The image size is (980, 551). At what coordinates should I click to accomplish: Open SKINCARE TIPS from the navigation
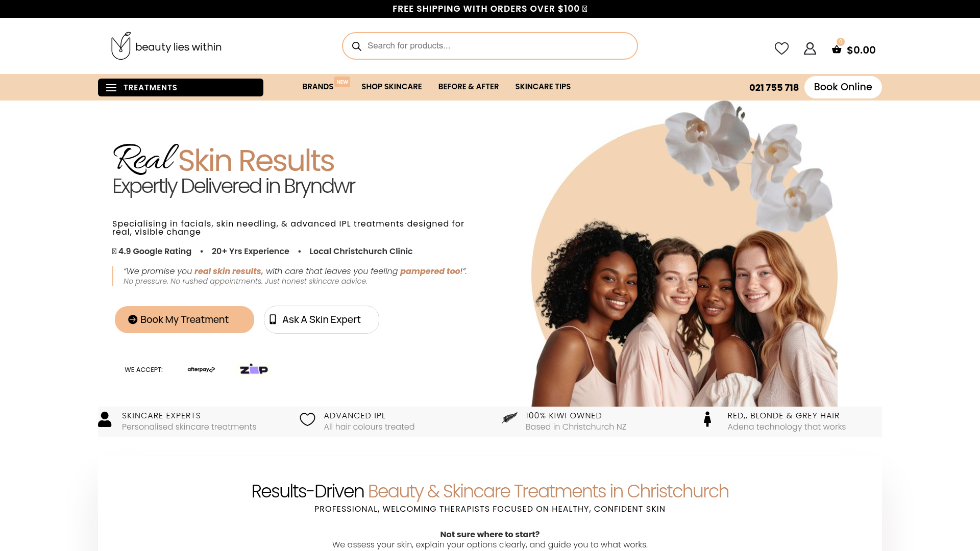click(543, 87)
